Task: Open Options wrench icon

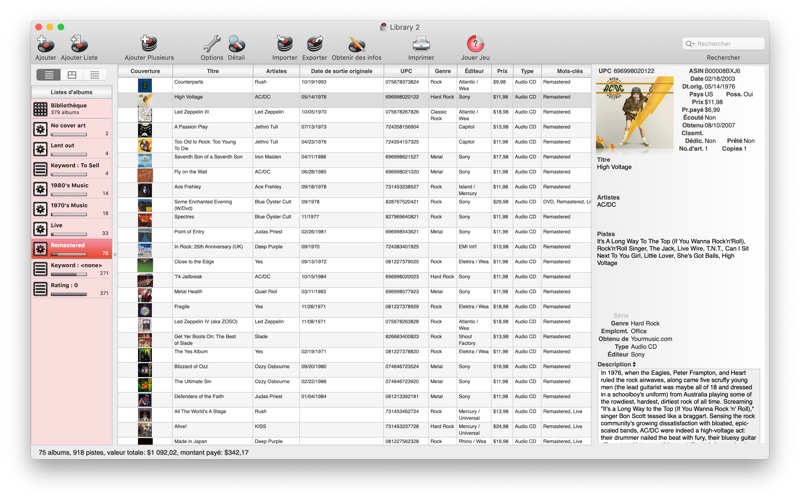Action: click(x=212, y=44)
